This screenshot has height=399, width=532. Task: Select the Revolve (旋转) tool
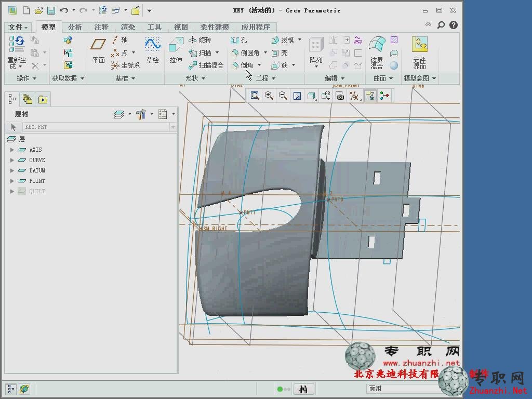coord(200,40)
